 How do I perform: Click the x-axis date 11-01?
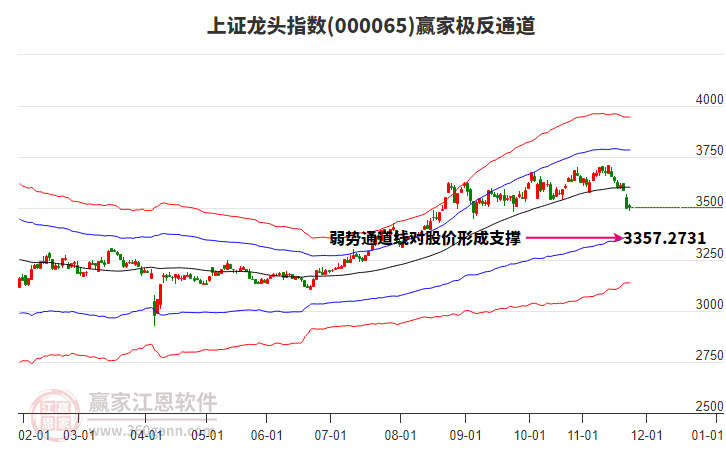coord(582,436)
